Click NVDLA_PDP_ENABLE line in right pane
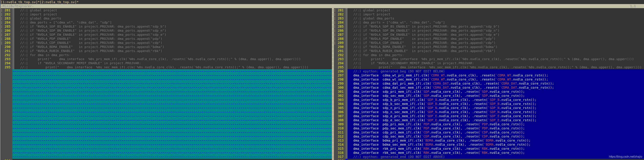Image resolution: width=644 pixels, height=160 pixels. point(424,39)
